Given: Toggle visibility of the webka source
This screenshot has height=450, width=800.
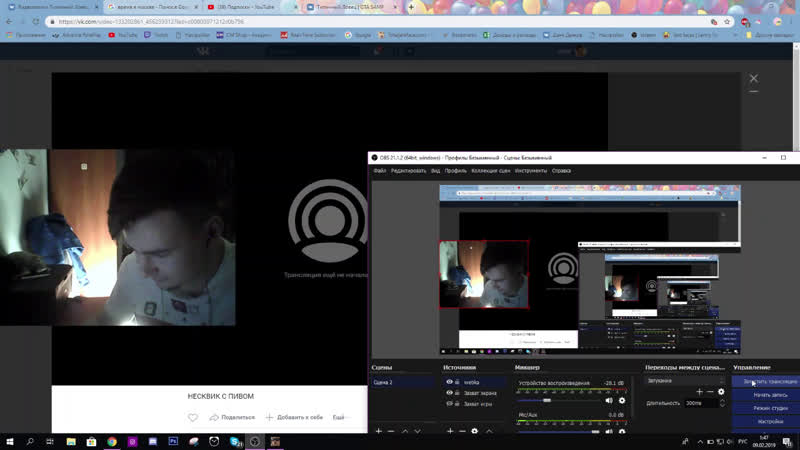Looking at the screenshot, I should click(x=449, y=382).
